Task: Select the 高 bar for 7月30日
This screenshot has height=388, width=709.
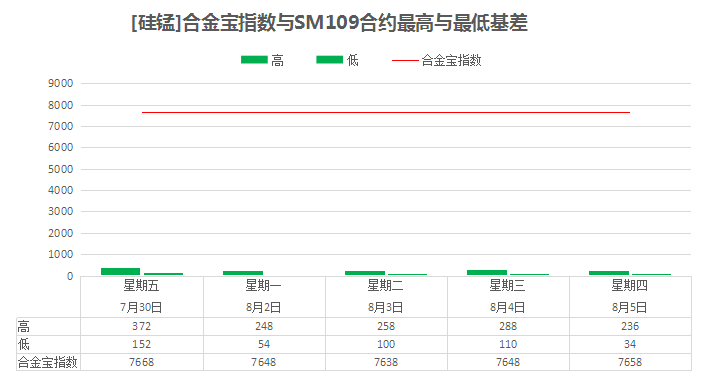Action: (x=120, y=271)
